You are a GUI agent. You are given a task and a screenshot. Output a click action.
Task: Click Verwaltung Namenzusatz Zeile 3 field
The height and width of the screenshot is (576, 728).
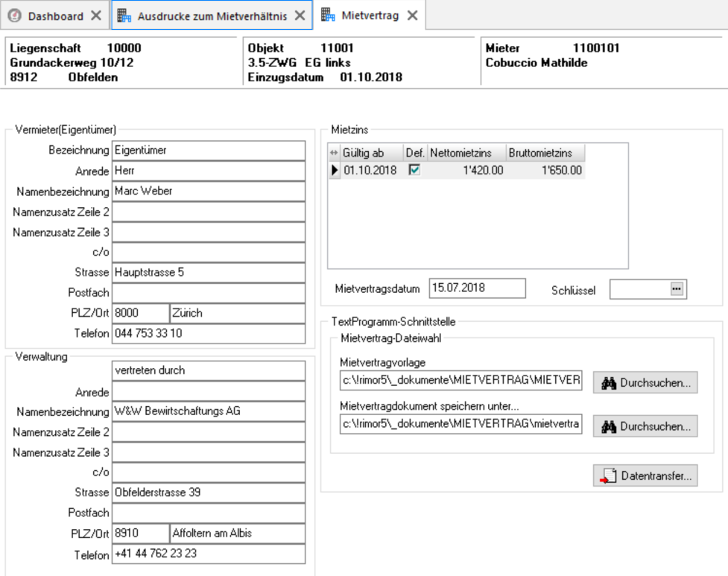point(209,452)
